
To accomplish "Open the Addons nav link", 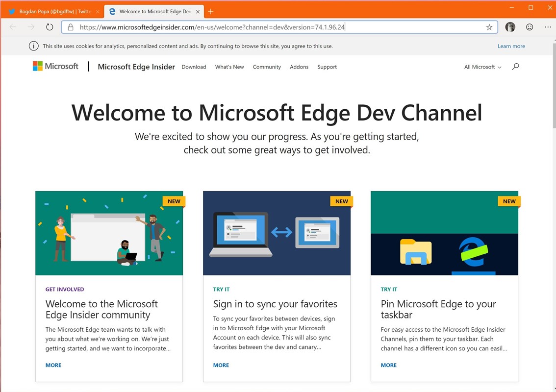I will pos(299,67).
